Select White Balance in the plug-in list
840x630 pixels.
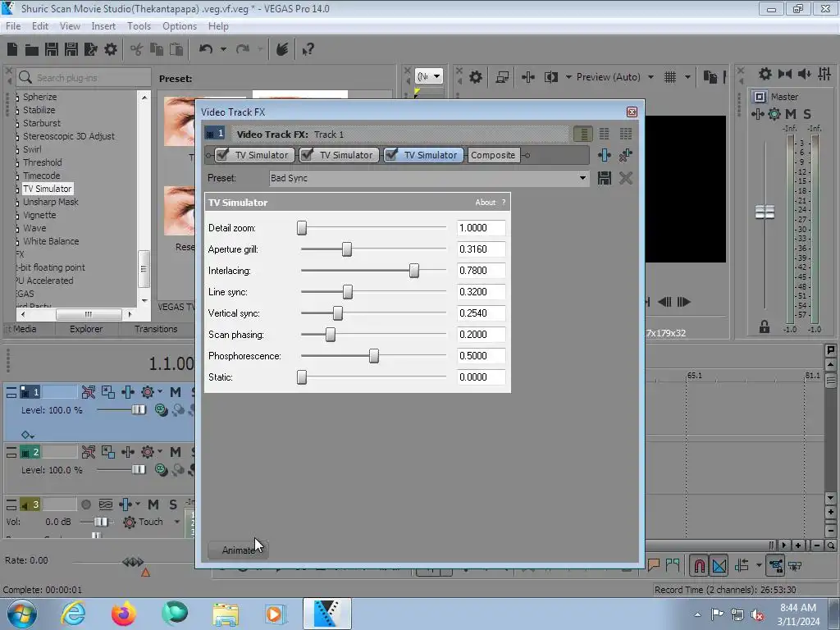coord(51,241)
